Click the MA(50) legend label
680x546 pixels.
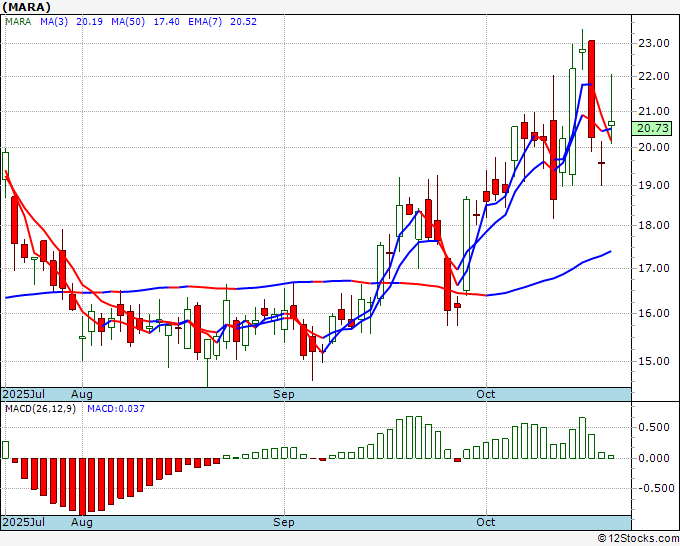tap(128, 22)
